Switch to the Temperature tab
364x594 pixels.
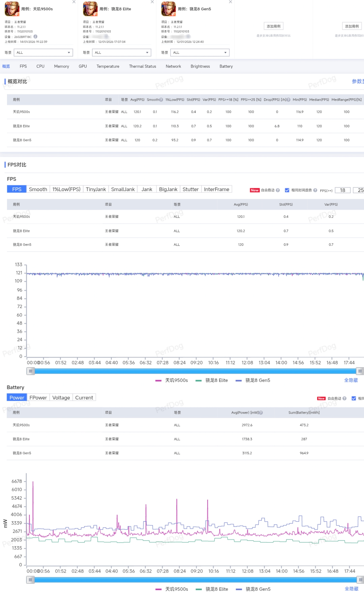(108, 66)
